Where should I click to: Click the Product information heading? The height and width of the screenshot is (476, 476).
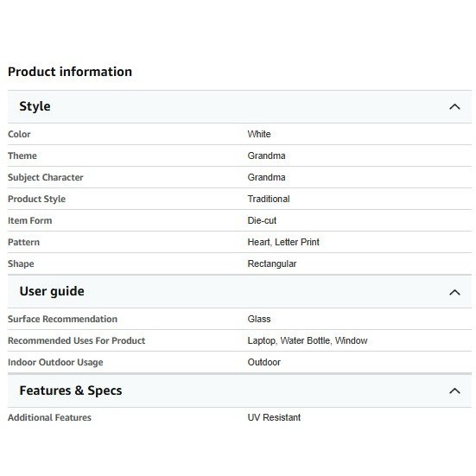70,72
